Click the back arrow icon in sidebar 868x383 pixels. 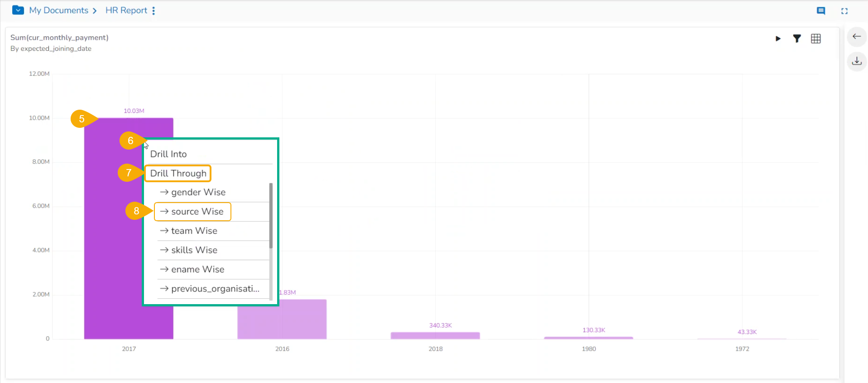(x=856, y=37)
